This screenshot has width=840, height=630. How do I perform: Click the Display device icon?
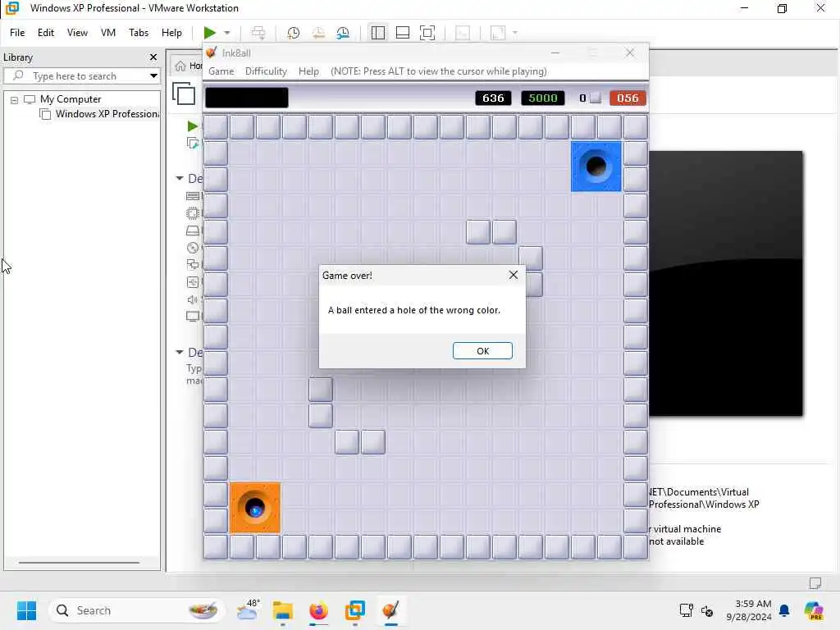pos(192,317)
